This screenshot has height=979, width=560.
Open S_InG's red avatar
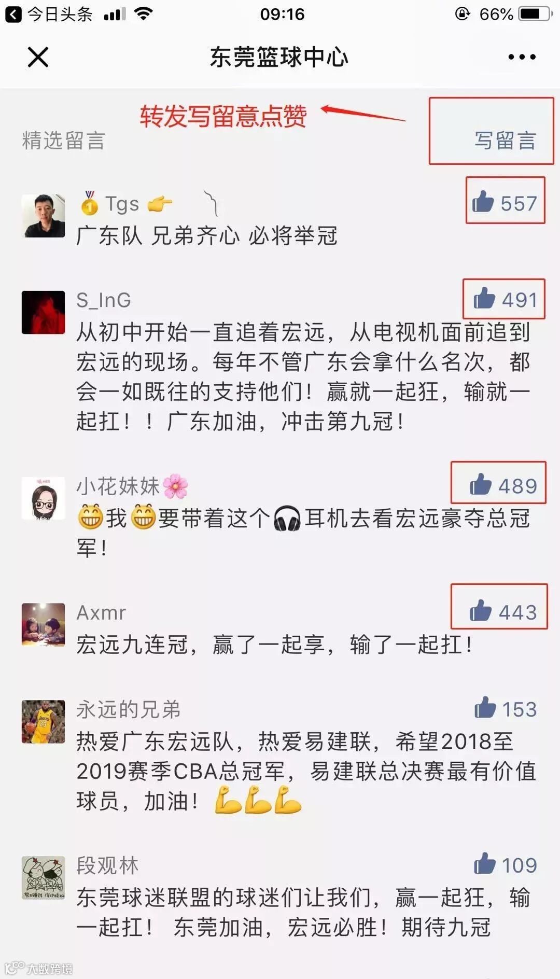tap(43, 312)
